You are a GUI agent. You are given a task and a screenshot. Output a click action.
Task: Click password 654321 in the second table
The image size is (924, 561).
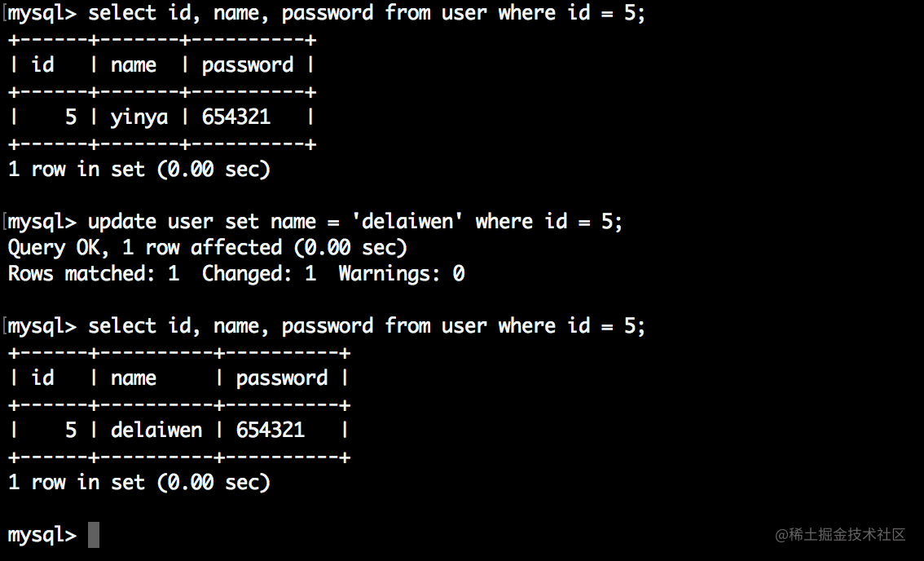[x=271, y=430]
